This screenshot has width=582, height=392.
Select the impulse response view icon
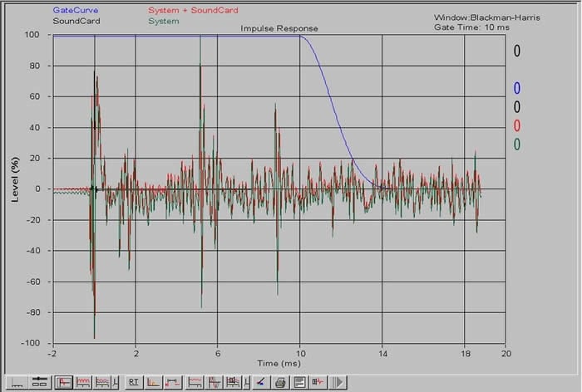(x=63, y=382)
